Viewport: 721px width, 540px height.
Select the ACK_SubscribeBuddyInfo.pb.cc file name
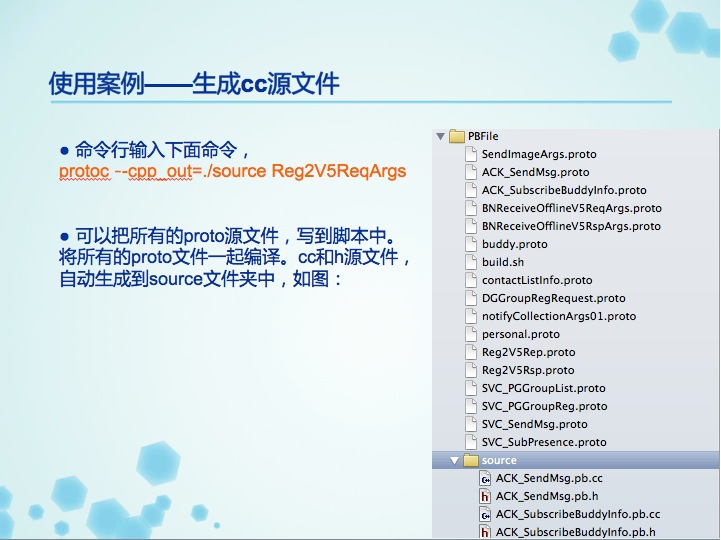[x=578, y=514]
